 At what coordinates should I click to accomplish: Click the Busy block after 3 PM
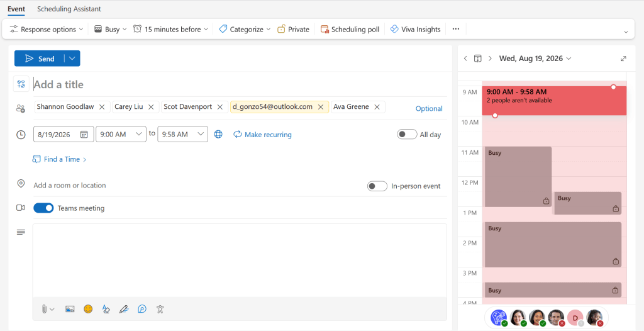pos(553,290)
